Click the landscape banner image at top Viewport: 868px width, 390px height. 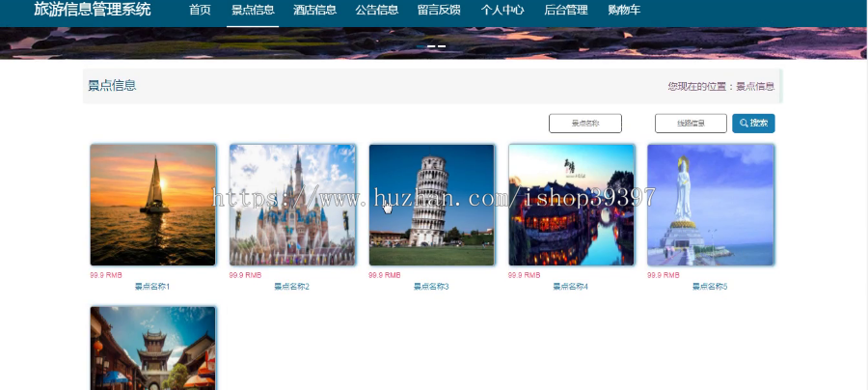pos(434,43)
